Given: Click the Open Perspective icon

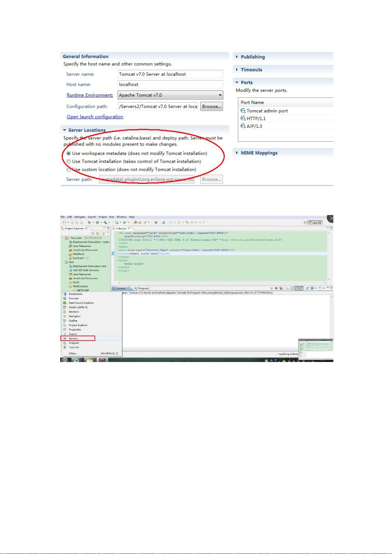Looking at the screenshot, I should coord(305,223).
